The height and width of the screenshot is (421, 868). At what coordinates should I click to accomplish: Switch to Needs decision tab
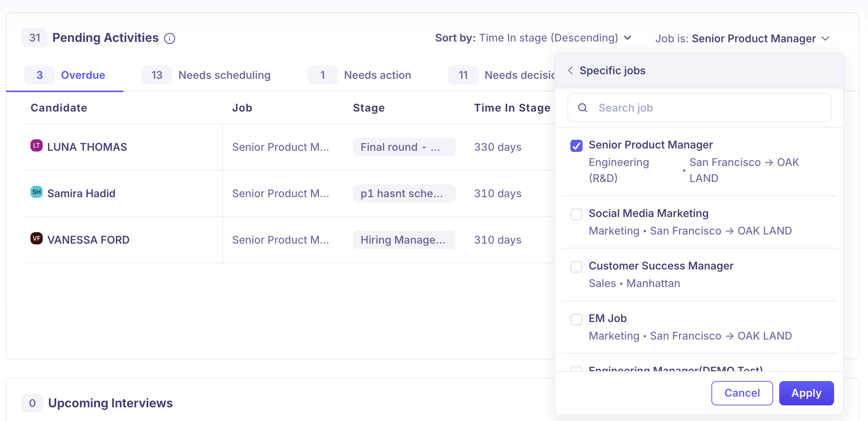[x=501, y=75]
